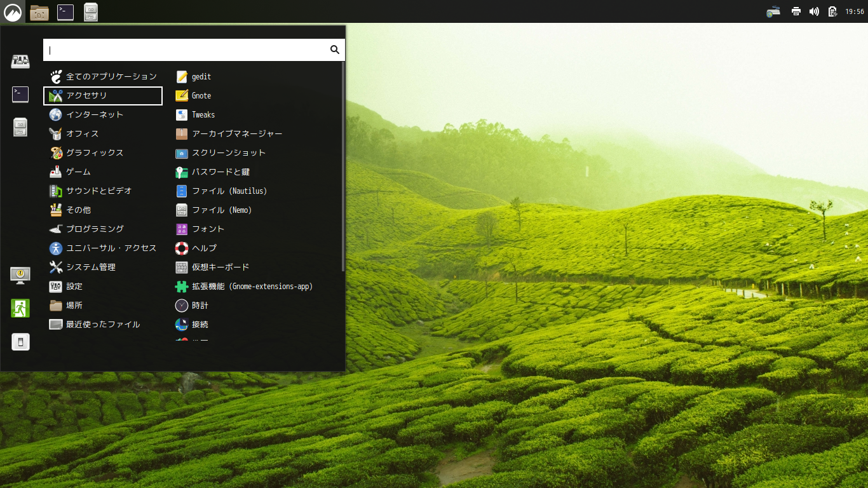Open アーカイブマネージャー archive manager
The image size is (868, 488).
229,134
